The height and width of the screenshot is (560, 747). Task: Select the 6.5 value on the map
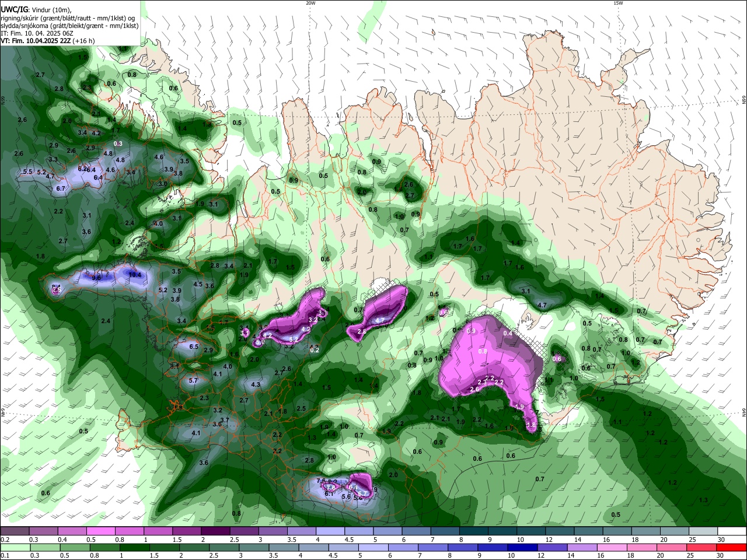coord(194,346)
